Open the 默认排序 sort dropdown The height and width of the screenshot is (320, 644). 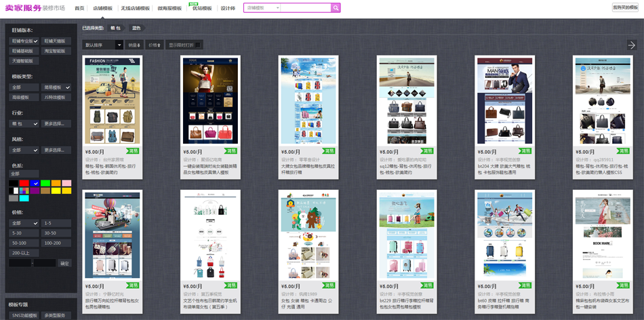[102, 45]
